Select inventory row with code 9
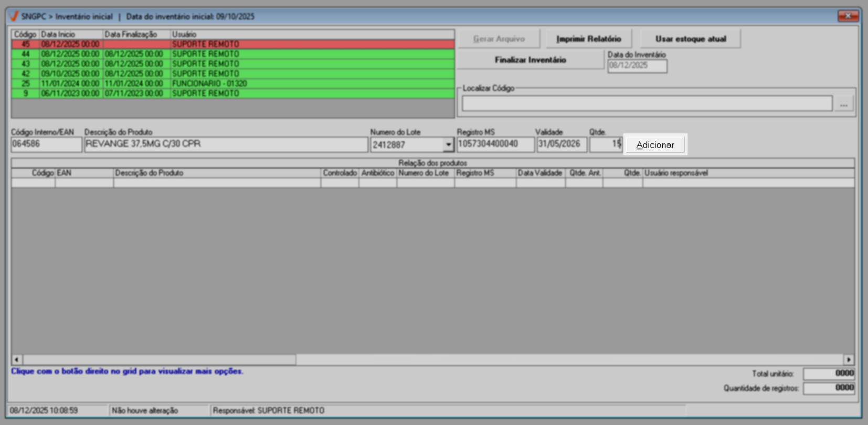 click(x=233, y=94)
